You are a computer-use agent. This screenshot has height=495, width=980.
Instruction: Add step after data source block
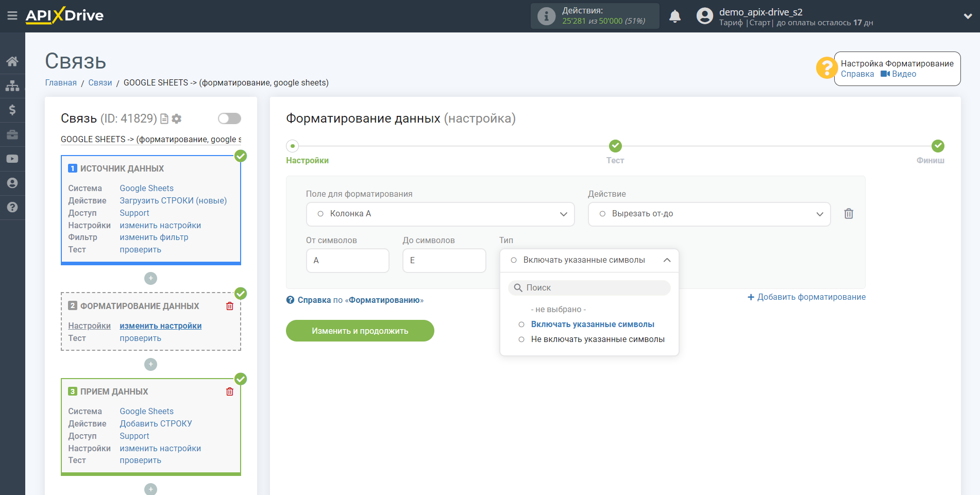(x=150, y=278)
